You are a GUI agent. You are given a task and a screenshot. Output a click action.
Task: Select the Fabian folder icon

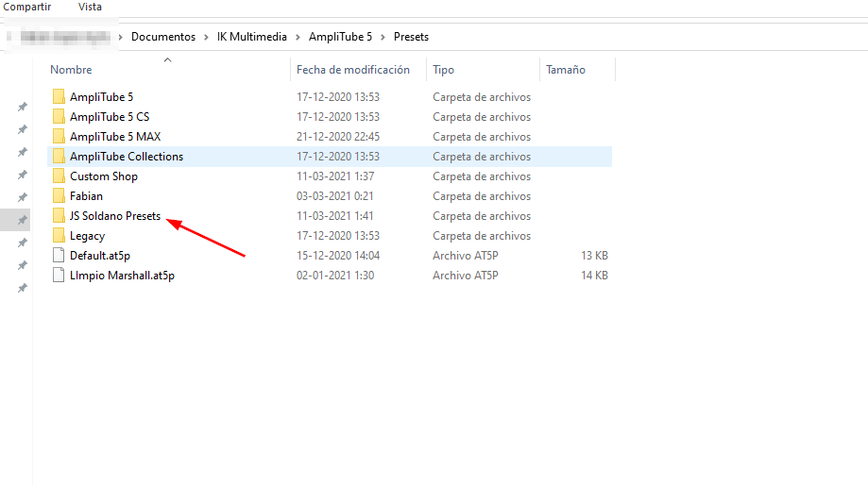[x=59, y=196]
